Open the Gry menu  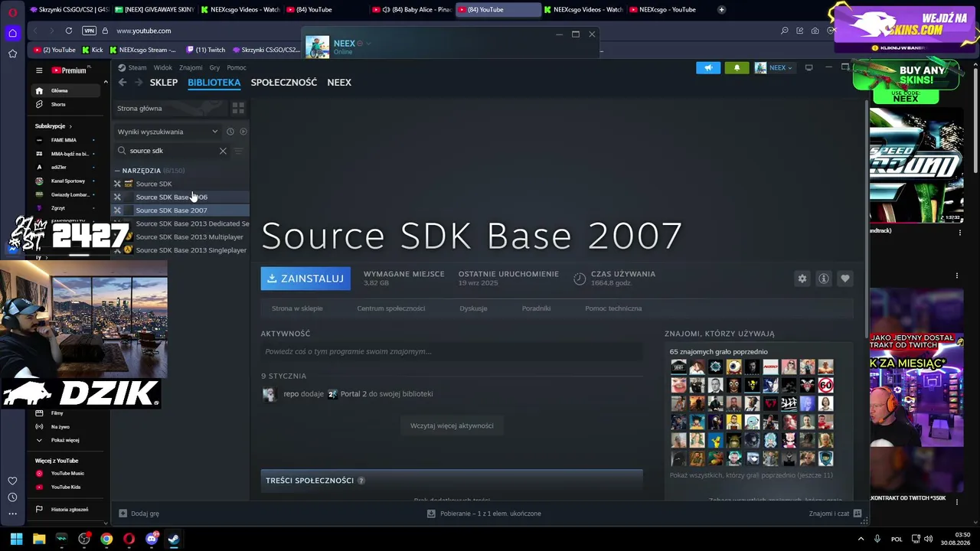tap(214, 67)
